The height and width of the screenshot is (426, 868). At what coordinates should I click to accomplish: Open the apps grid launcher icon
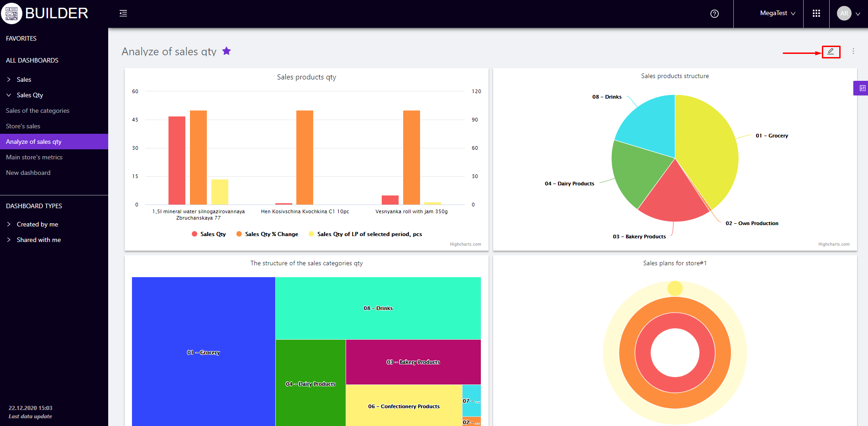[x=816, y=14]
